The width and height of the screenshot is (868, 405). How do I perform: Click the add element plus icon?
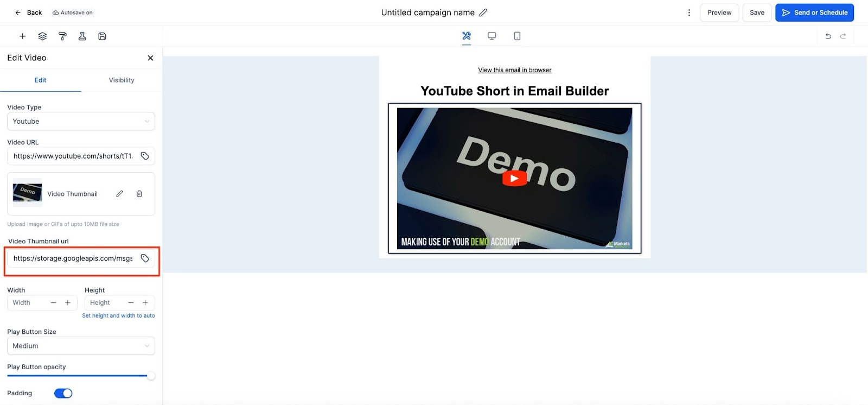coord(22,36)
